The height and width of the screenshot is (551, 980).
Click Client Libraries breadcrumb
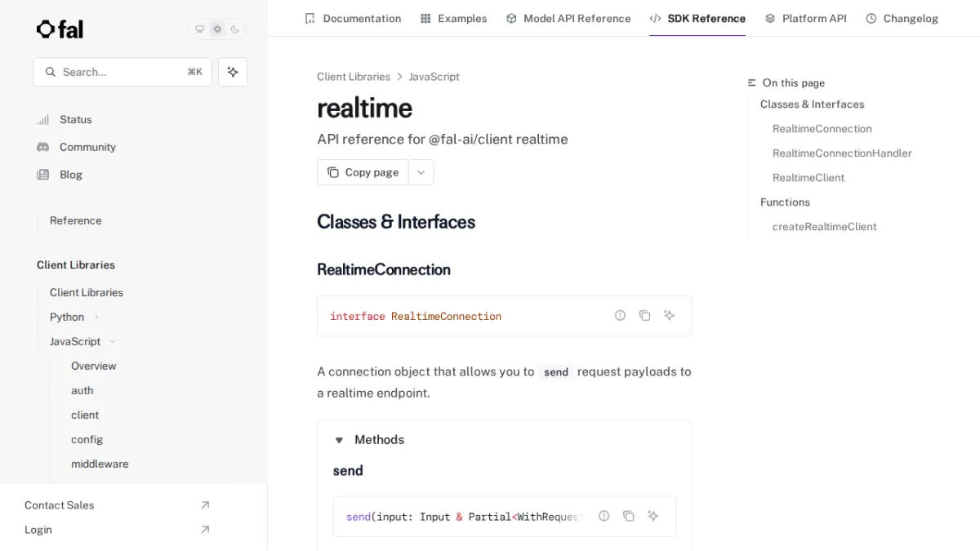pyautogui.click(x=354, y=77)
